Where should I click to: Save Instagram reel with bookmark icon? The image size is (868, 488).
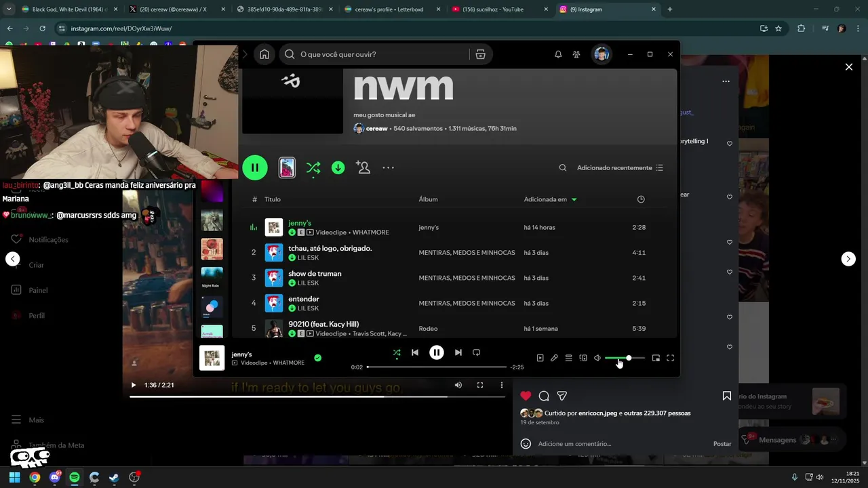click(x=727, y=396)
